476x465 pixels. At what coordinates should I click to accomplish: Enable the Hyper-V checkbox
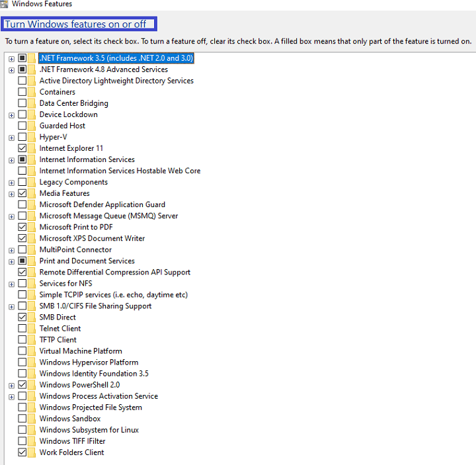point(22,137)
